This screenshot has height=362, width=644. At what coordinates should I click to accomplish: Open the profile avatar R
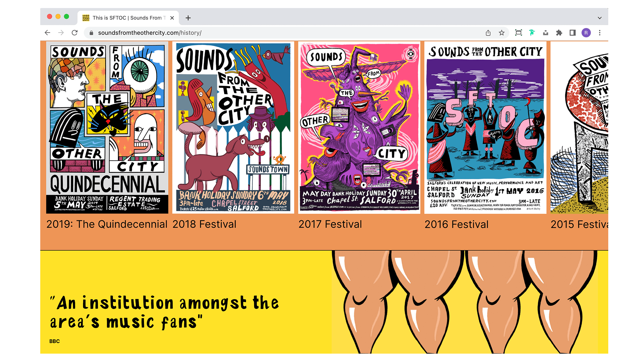point(586,33)
